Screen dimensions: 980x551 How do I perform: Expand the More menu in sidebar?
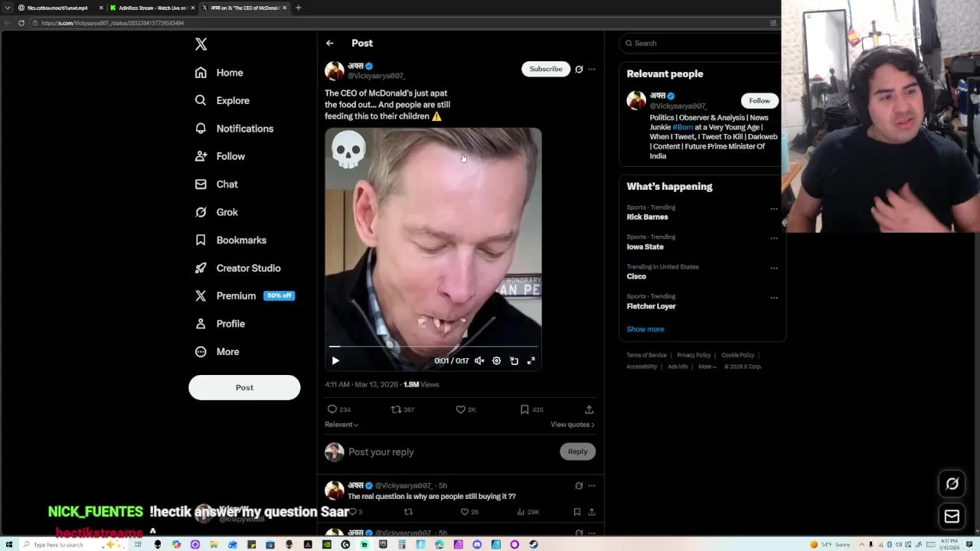pyautogui.click(x=217, y=351)
